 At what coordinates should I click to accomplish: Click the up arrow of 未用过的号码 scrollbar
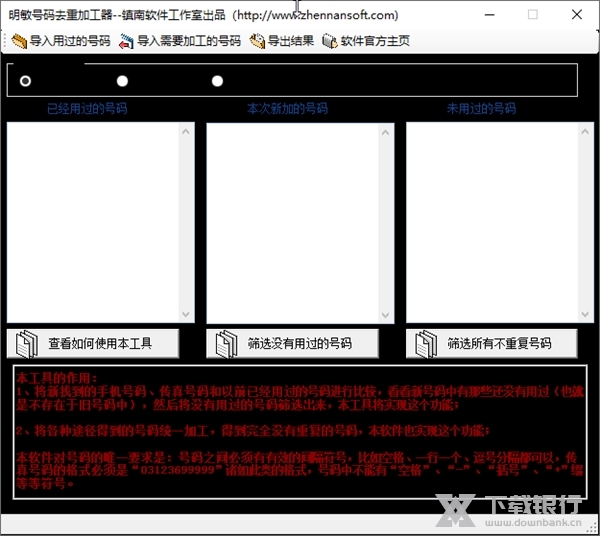coord(585,132)
